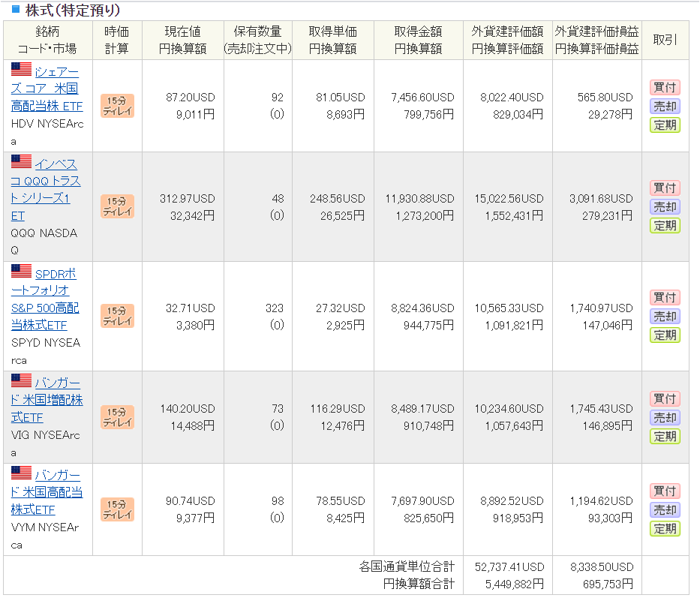
Task: Click the 取得金額 column header
Action: (419, 41)
